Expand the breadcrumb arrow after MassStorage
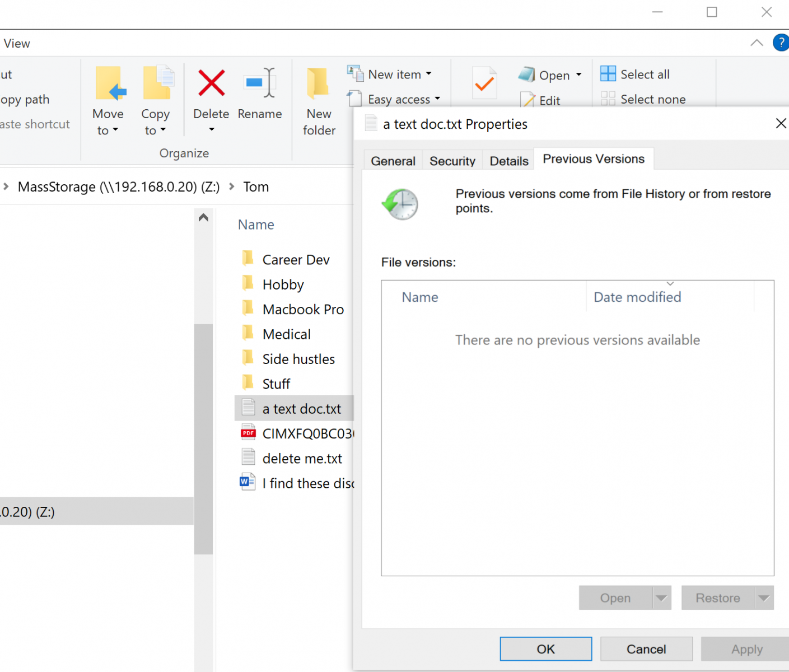Viewport: 789px width, 672px height. (x=232, y=186)
